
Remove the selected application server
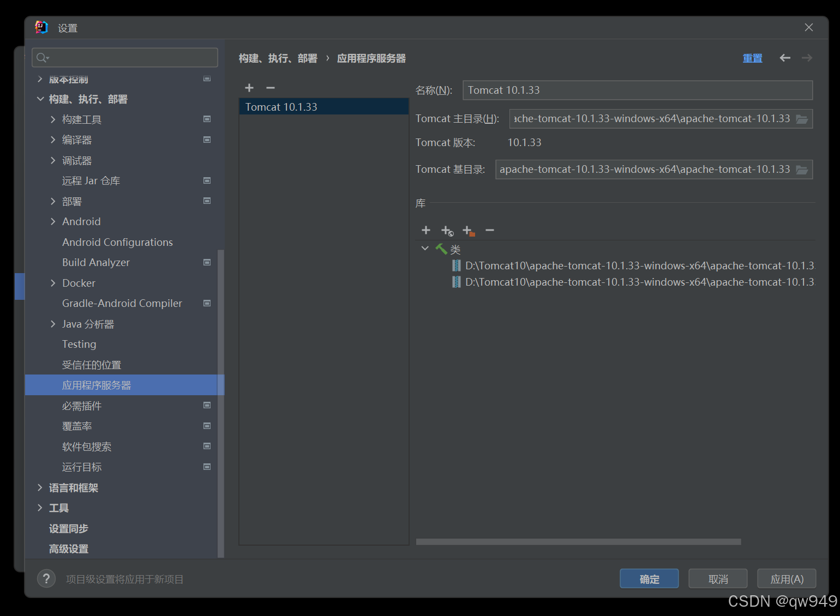click(x=271, y=88)
